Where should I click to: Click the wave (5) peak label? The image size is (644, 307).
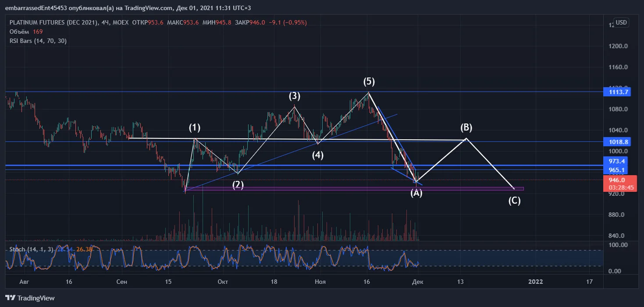pyautogui.click(x=369, y=81)
